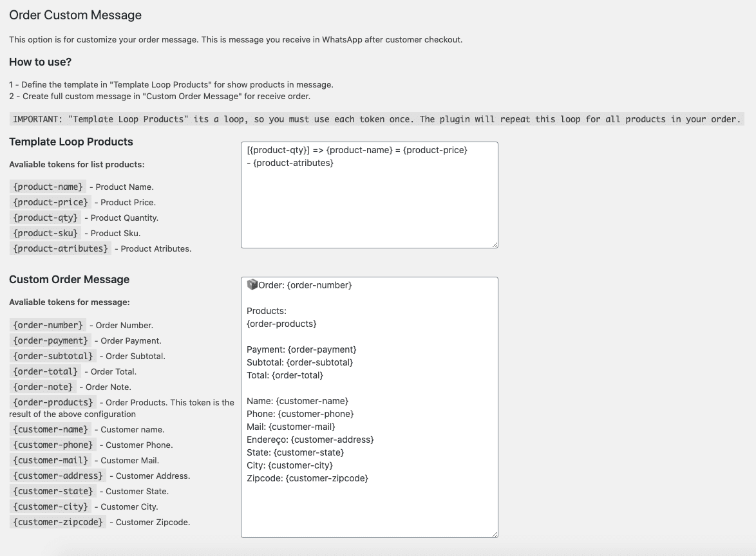Select the {order-subtotal} token in the list
The width and height of the screenshot is (756, 556).
(53, 356)
